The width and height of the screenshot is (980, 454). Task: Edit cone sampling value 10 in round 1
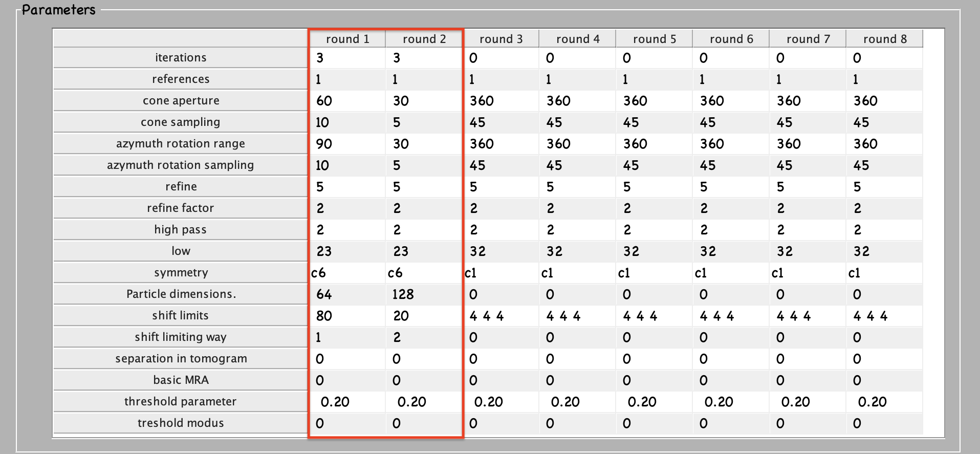coord(347,122)
